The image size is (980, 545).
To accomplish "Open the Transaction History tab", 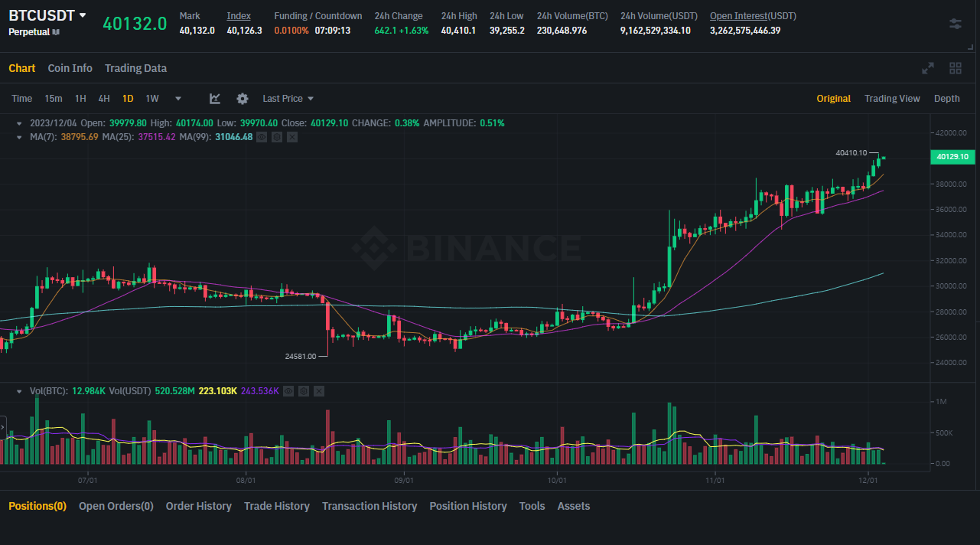I will point(370,506).
